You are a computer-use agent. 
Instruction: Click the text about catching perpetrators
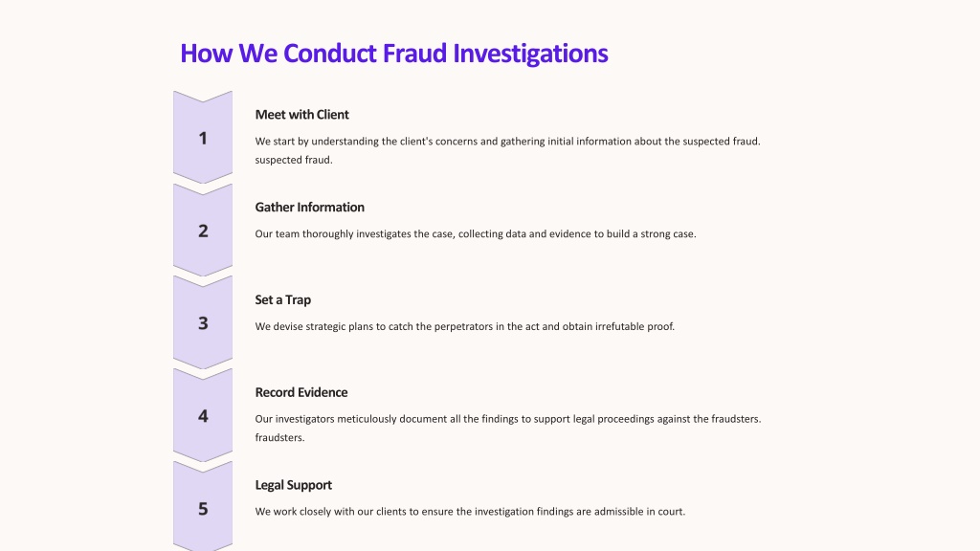pyautogui.click(x=465, y=326)
